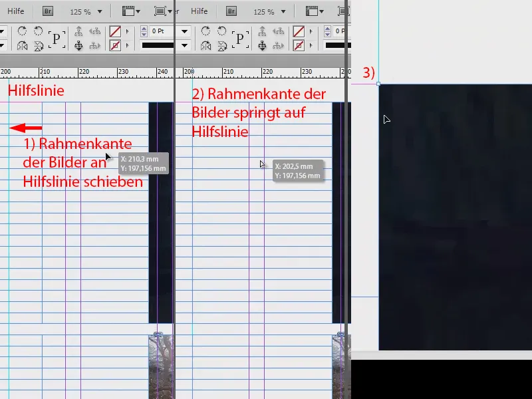
Task: Open Hilfe in the second document window
Action: [198, 10]
